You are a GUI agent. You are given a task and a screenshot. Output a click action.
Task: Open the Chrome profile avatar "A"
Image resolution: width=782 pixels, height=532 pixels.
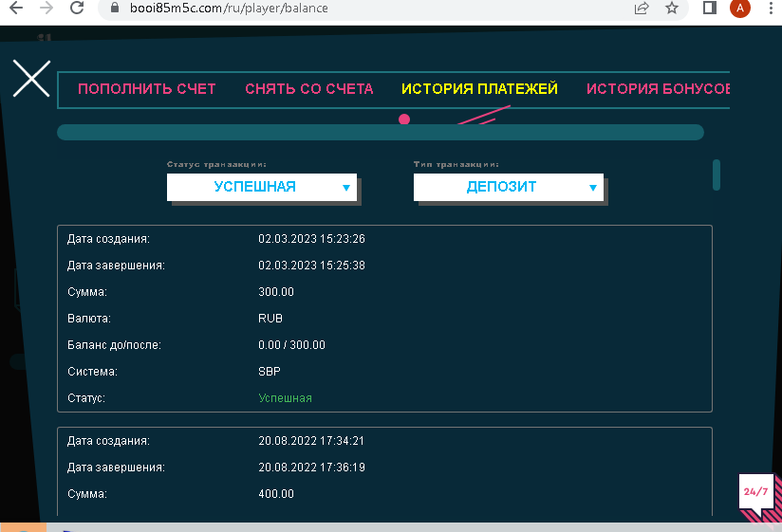pyautogui.click(x=739, y=9)
